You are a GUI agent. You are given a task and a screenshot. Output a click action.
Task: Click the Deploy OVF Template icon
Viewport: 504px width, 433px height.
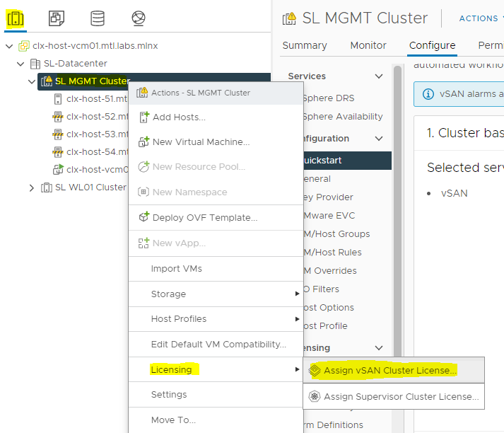pyautogui.click(x=143, y=217)
